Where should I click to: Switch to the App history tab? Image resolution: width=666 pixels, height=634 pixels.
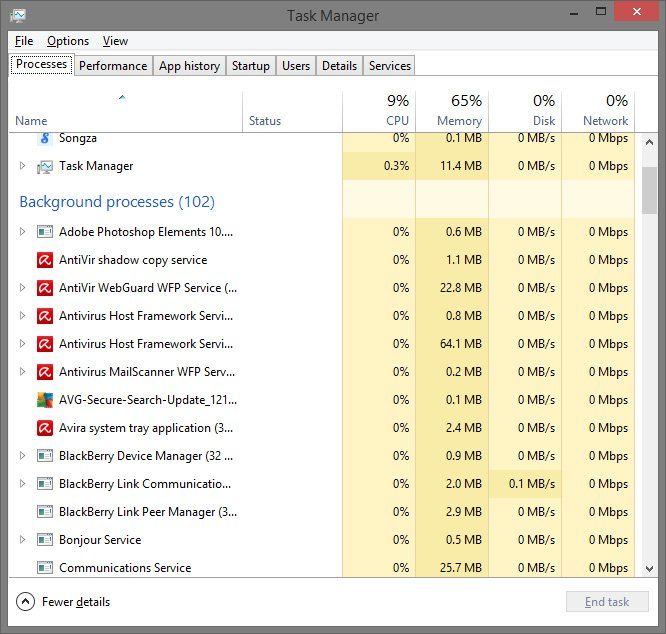[189, 66]
